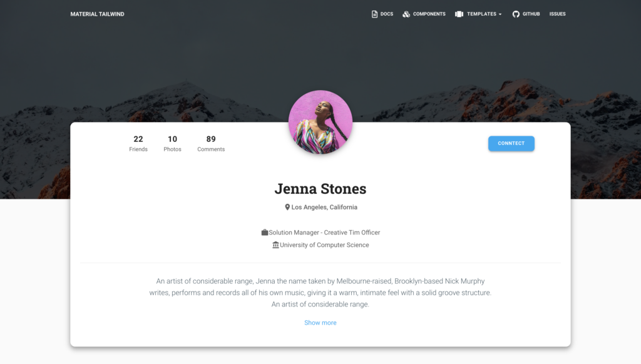Click the Material Tailwind brand link
The height and width of the screenshot is (364, 641).
point(97,14)
